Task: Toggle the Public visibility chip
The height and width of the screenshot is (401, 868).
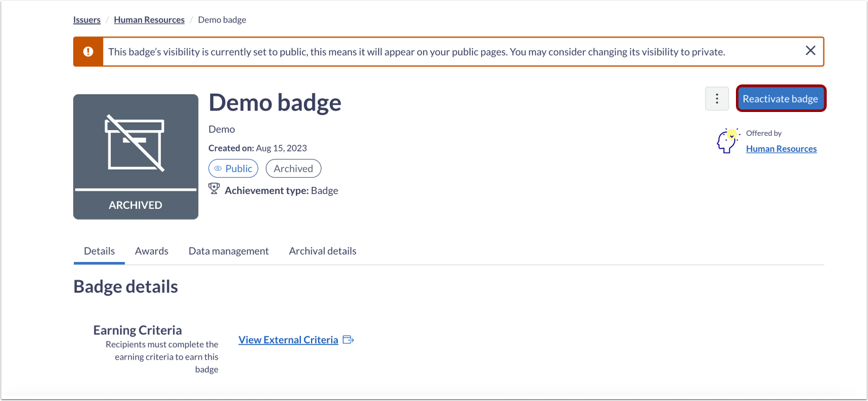Action: click(x=233, y=168)
